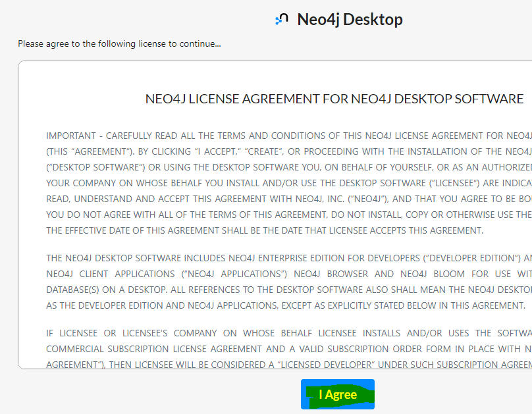
Task: Click the I Agree button
Action: pos(338,394)
